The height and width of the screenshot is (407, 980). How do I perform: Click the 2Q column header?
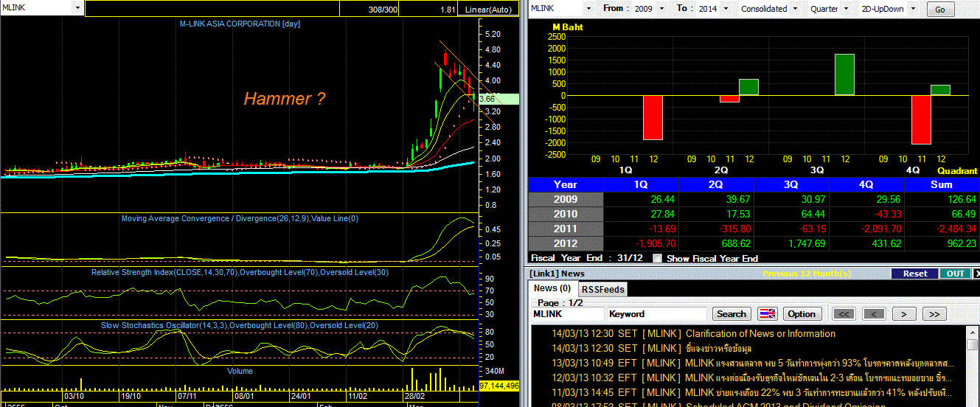(716, 184)
